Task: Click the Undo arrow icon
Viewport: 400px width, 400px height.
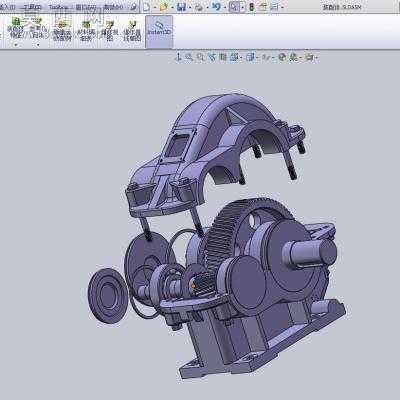Action: click(216, 6)
